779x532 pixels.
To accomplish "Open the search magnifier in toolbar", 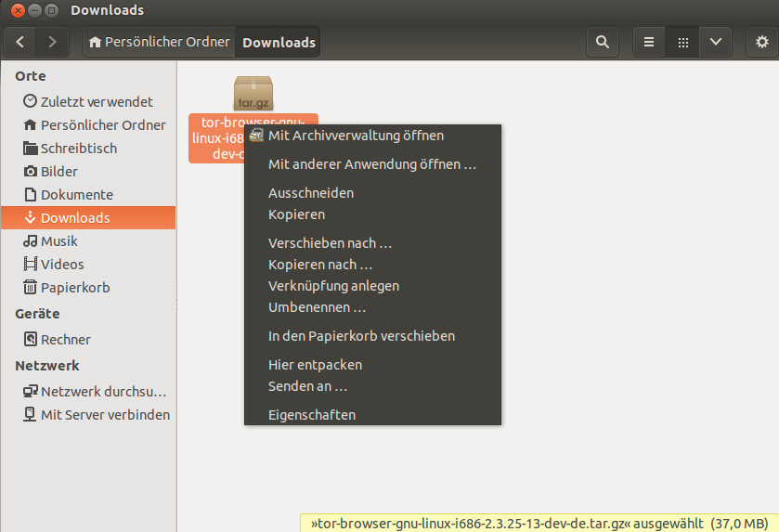I will [x=603, y=42].
